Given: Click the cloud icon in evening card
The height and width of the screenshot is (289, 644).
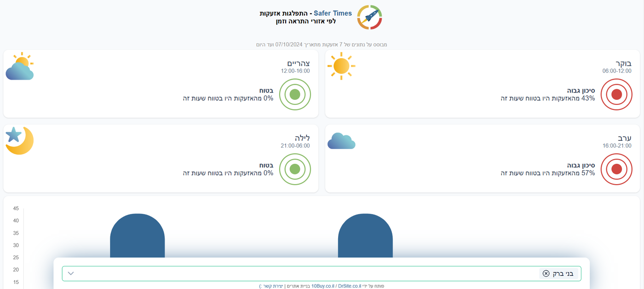Looking at the screenshot, I should point(341,141).
